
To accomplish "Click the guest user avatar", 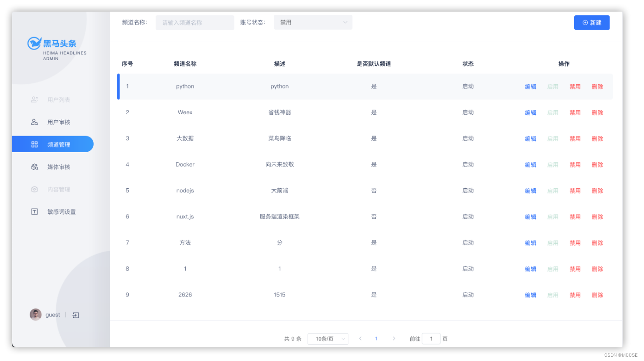I will click(36, 314).
